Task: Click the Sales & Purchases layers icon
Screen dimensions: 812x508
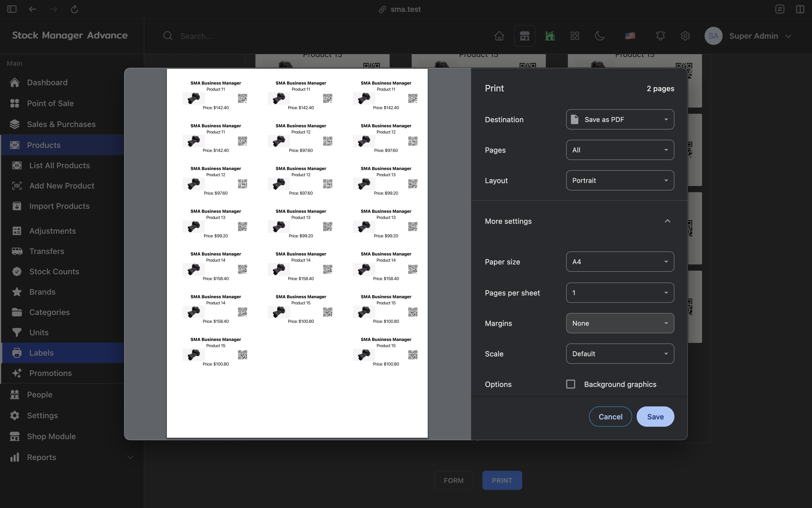Action: tap(14, 124)
